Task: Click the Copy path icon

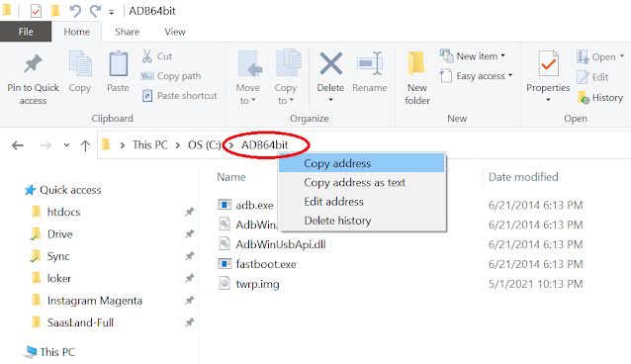Action: 147,76
